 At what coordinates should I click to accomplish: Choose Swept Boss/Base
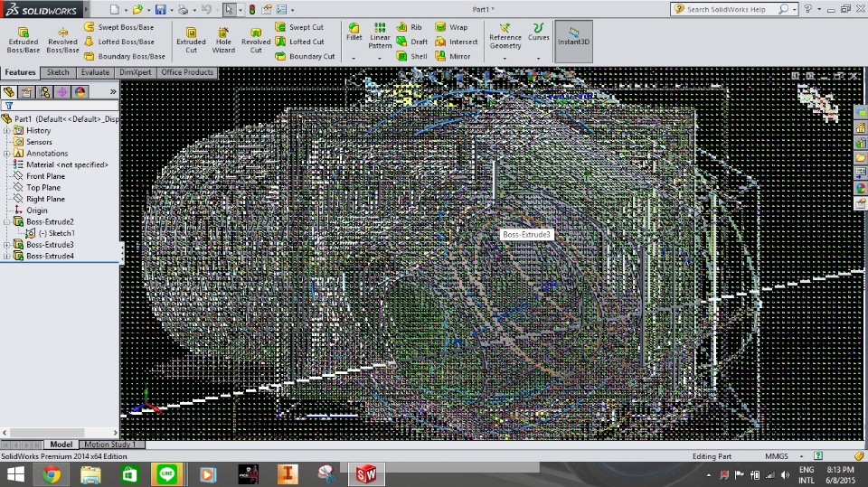(x=119, y=26)
